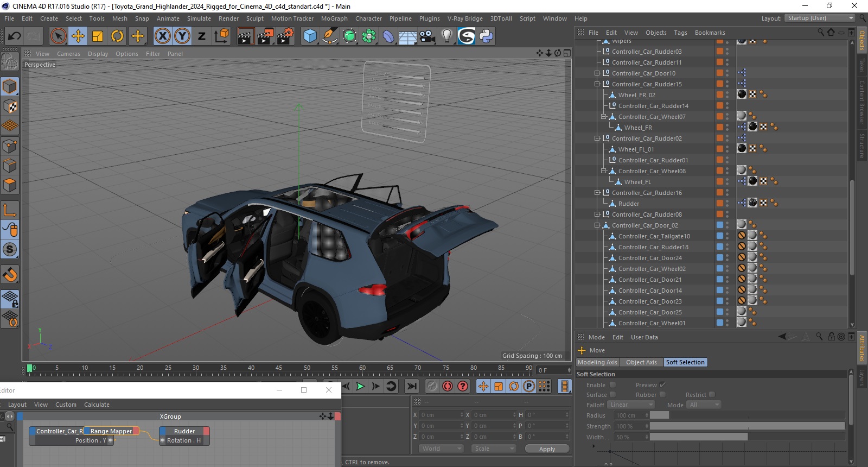Toggle the Rubber checkbox

pyautogui.click(x=662, y=394)
